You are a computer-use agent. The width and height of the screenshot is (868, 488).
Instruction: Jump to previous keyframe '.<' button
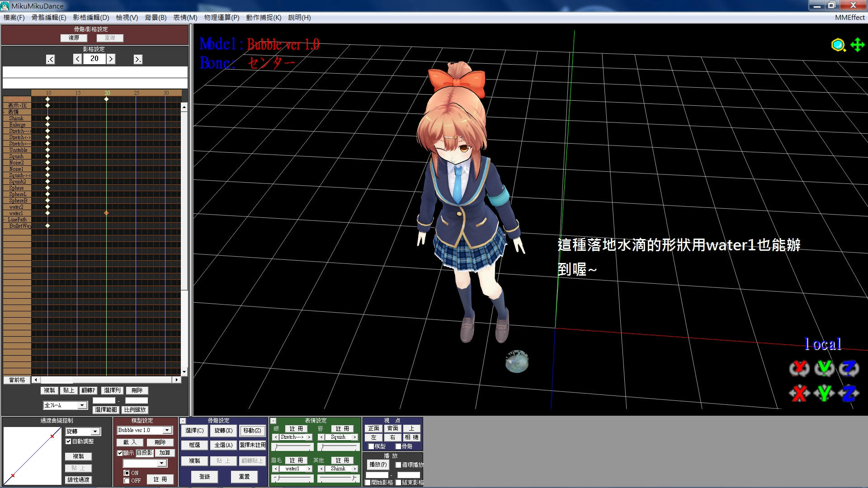click(x=50, y=59)
